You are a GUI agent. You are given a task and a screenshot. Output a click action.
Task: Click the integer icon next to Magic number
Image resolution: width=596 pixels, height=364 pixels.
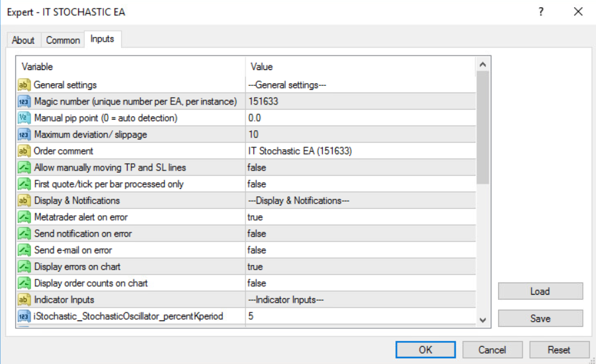click(x=24, y=102)
